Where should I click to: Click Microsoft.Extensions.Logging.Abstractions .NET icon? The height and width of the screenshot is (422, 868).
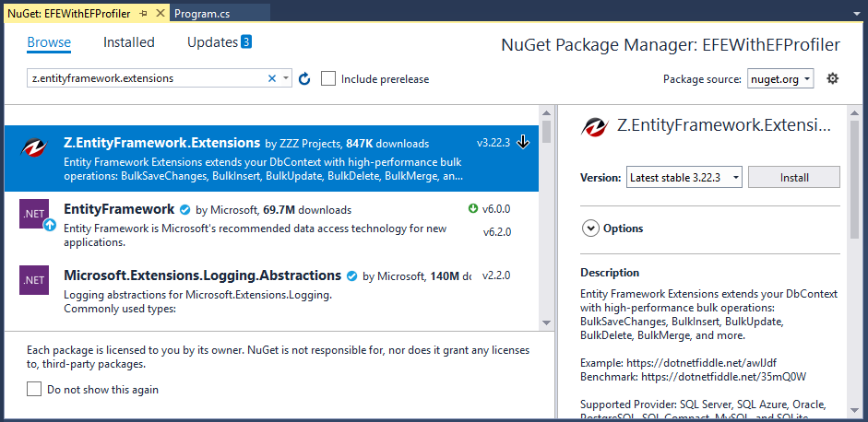pyautogui.click(x=34, y=280)
